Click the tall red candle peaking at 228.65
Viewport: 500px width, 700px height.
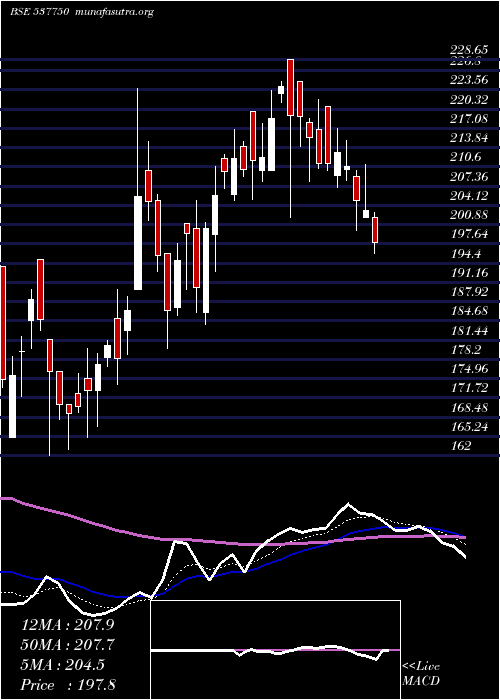pyautogui.click(x=290, y=87)
